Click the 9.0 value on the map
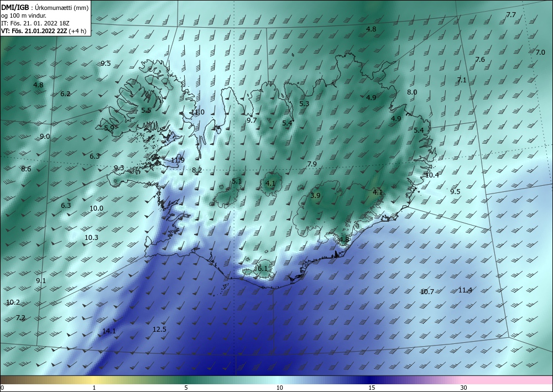553x392 pixels. click(45, 137)
